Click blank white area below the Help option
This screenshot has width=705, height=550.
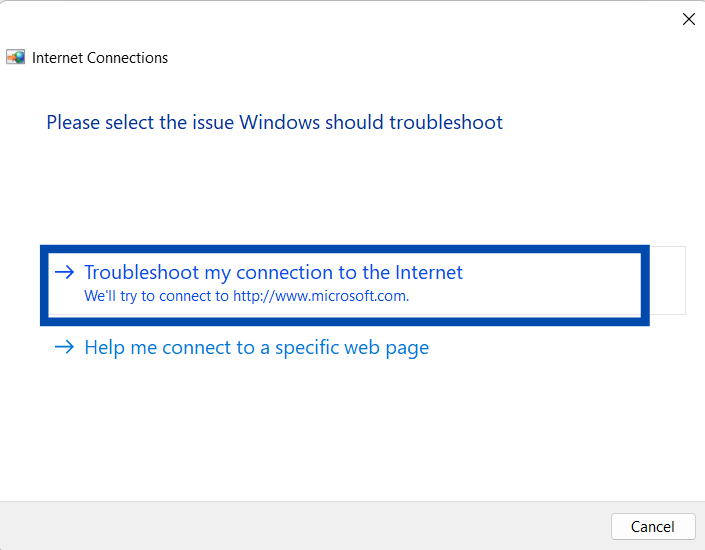(350, 430)
